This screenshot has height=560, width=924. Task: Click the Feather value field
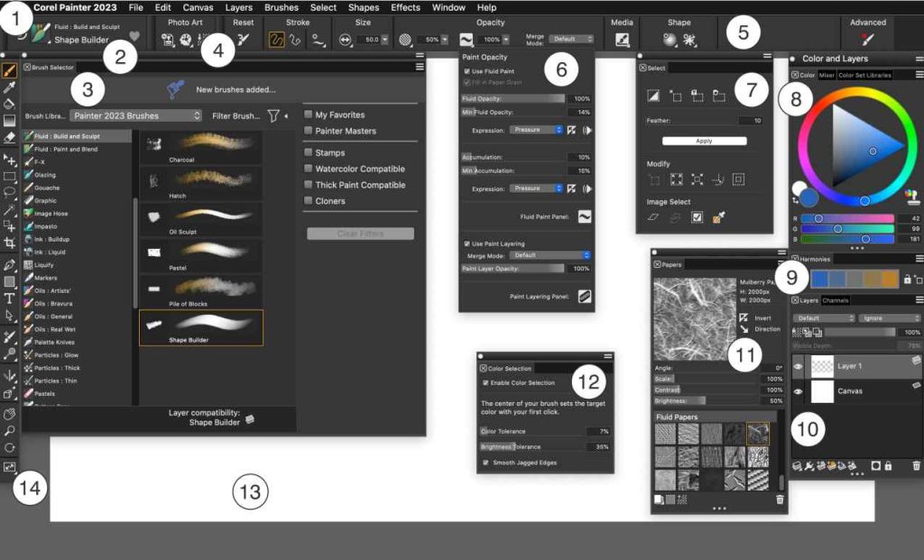pos(750,121)
